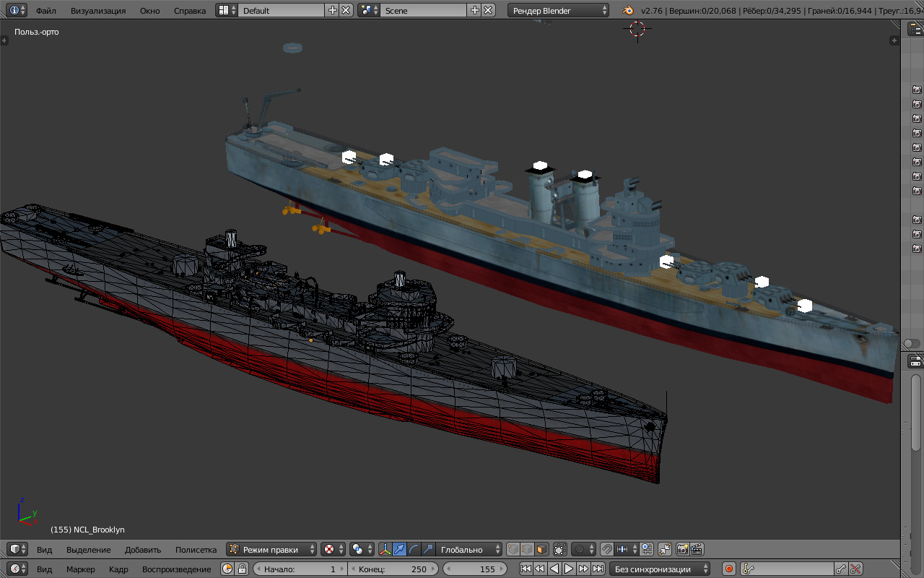Toggle the snap magnet in viewport header
This screenshot has height=578, width=924.
pyautogui.click(x=607, y=550)
